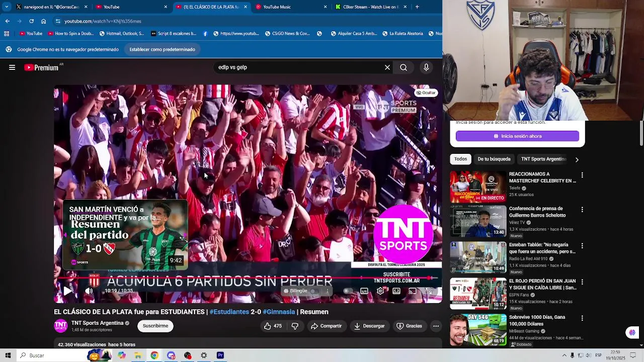Download the video with Descargar
The image size is (644, 362).
tap(369, 326)
